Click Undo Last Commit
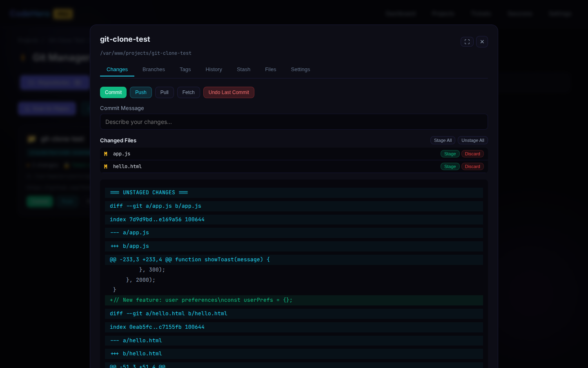Screen dimensions: 588x368 pyautogui.click(x=229, y=92)
